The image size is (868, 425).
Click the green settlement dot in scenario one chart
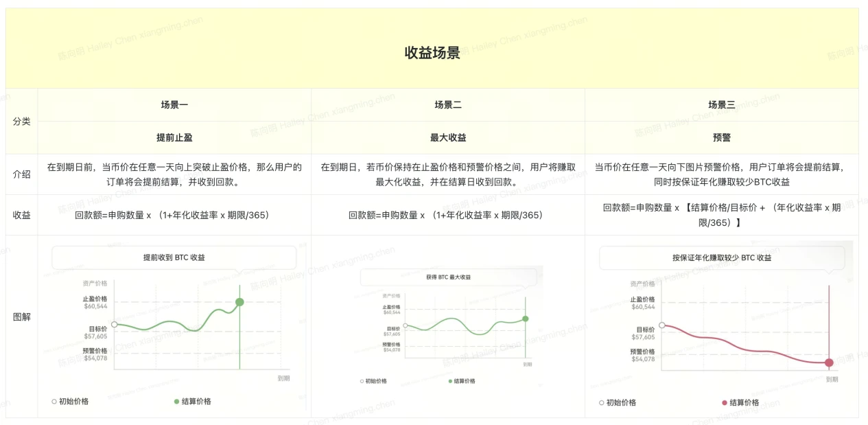pyautogui.click(x=239, y=302)
